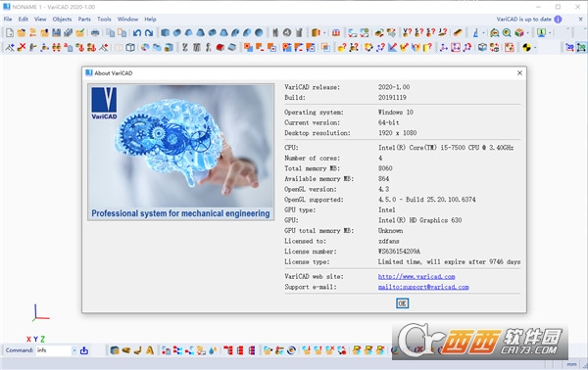Click the red solid shape icon
588x370 pixels.
(x=220, y=48)
